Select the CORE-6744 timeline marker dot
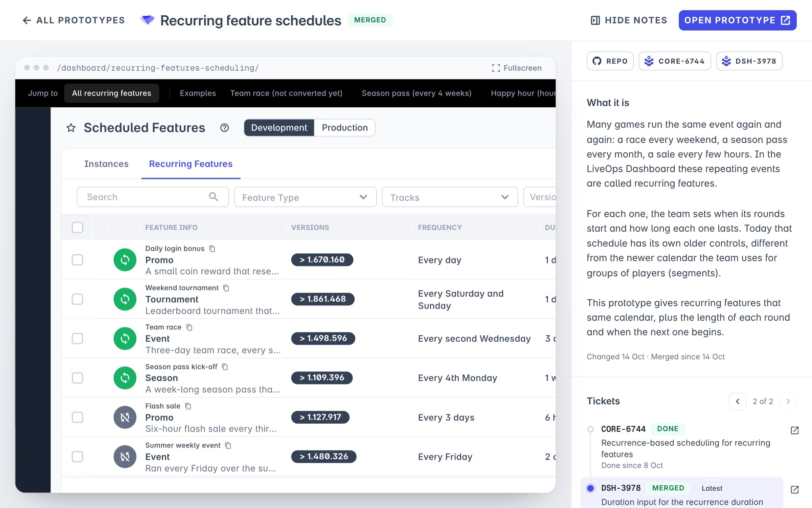This screenshot has width=812, height=508. (590, 429)
